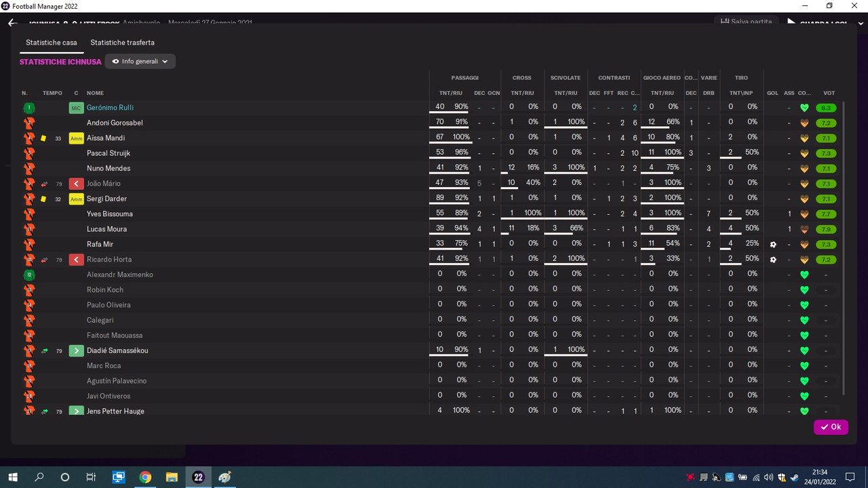Select substitute Javi Ontiveros
Viewport: 868px width, 488px height.
coord(108,396)
